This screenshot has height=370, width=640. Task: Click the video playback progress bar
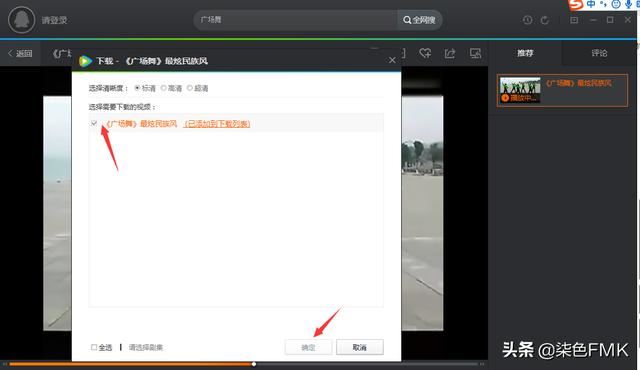[243, 364]
